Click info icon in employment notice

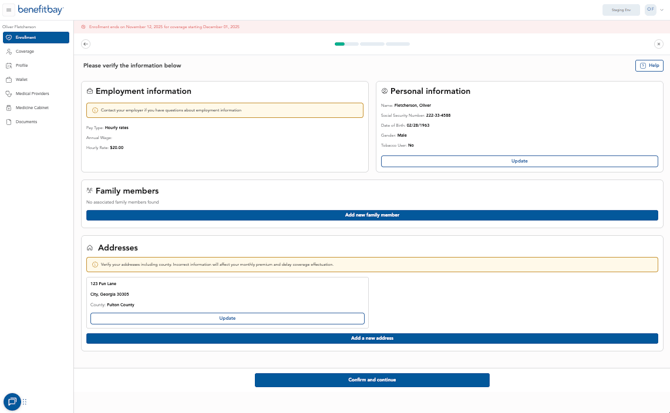tap(95, 110)
